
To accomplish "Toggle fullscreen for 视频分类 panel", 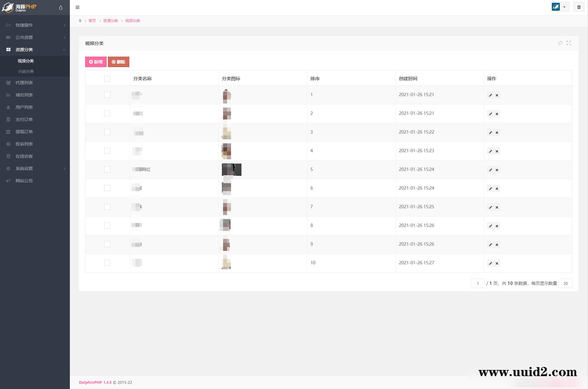I will pos(569,43).
